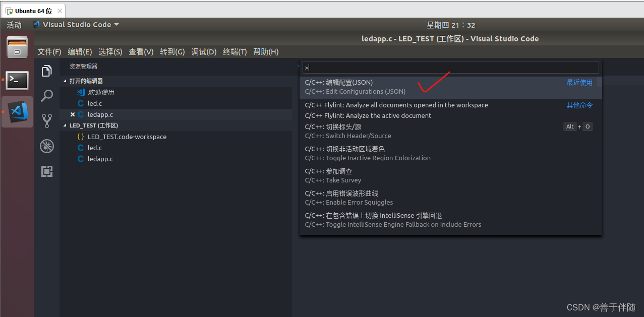Viewport: 644px width, 317px height.
Task: Select C/C++: 参加调查 command
Action: [x=451, y=175]
